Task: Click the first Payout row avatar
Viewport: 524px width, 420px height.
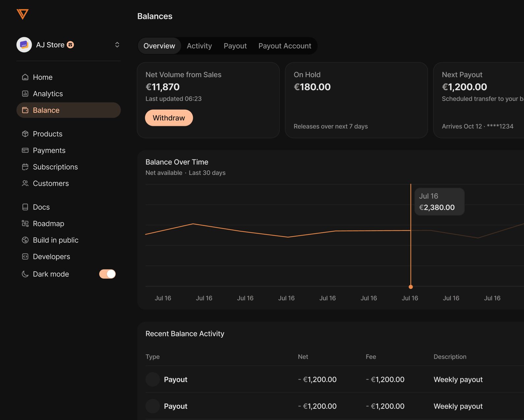Action: (153, 379)
